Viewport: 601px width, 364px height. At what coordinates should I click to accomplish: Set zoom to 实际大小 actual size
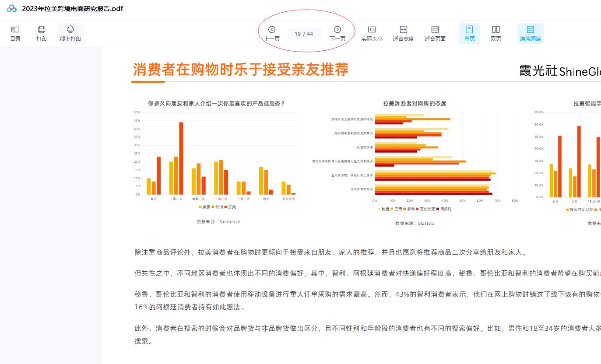[372, 33]
